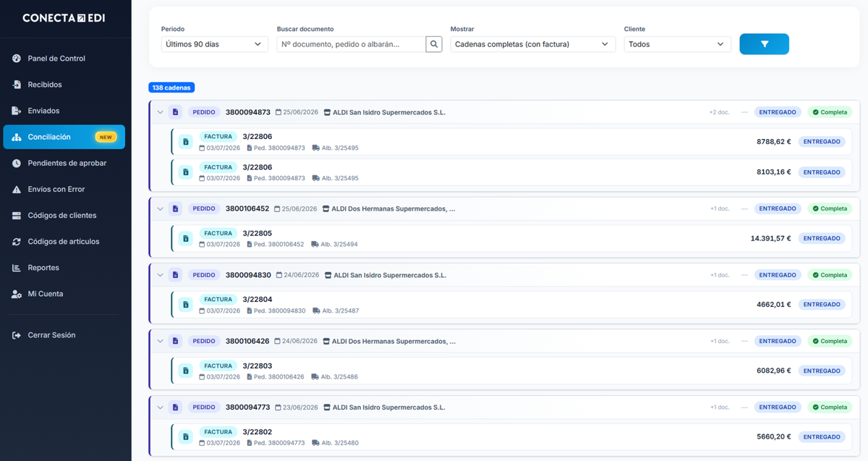Open the document icon of order 3800094873
The height and width of the screenshot is (461, 868).
175,112
